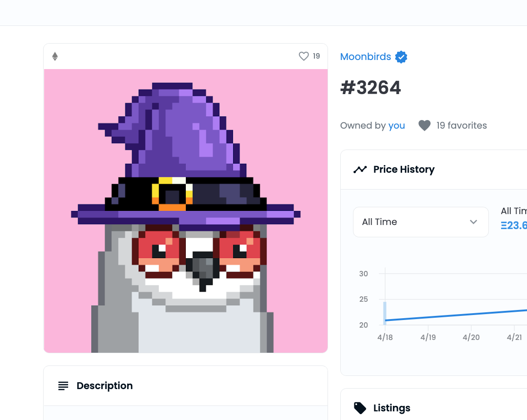
Task: Click the 20 value on the price axis
Action: pos(363,325)
